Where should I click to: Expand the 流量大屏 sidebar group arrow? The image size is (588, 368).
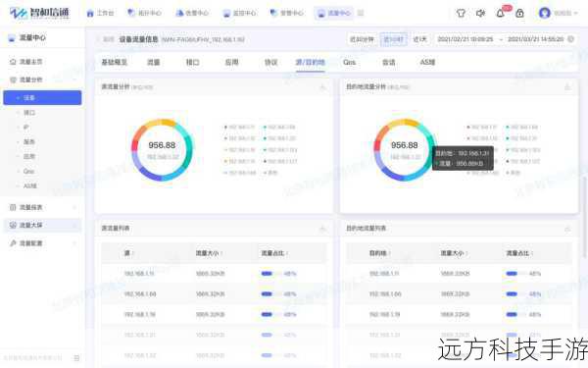click(x=74, y=225)
